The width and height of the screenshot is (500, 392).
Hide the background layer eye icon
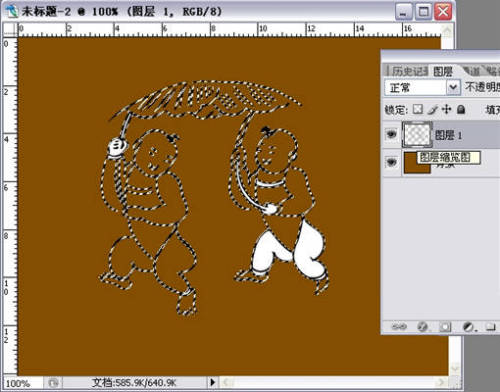coord(391,162)
